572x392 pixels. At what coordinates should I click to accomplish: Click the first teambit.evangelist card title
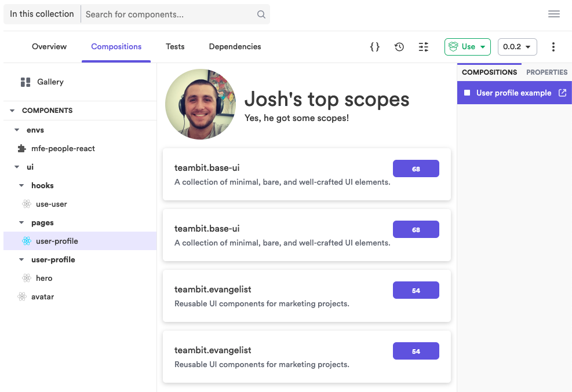[x=213, y=290]
